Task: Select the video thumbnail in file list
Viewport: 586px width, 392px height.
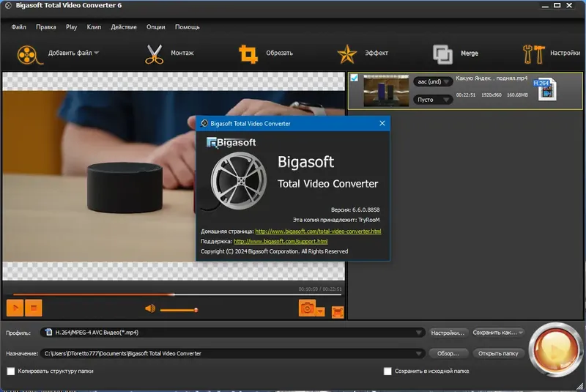Action: point(386,91)
